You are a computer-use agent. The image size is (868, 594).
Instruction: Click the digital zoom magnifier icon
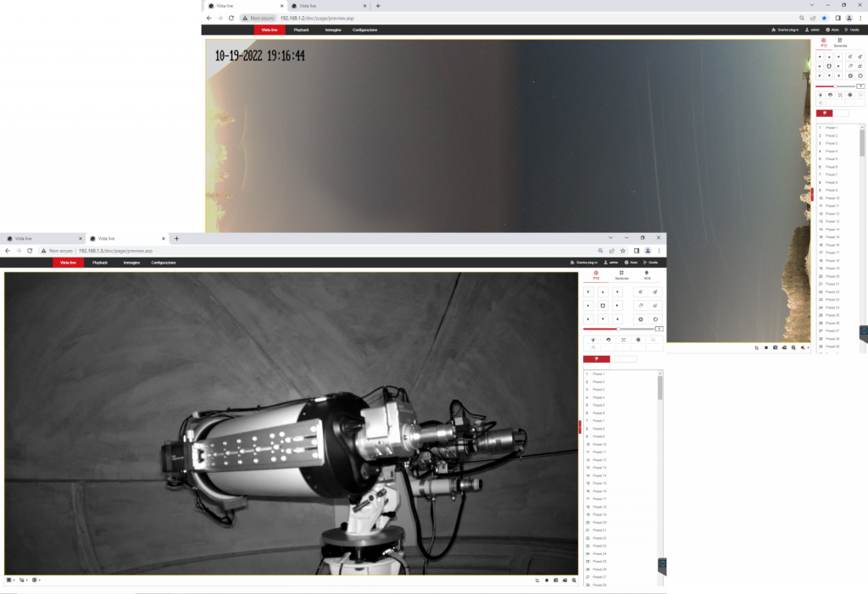pos(574,580)
